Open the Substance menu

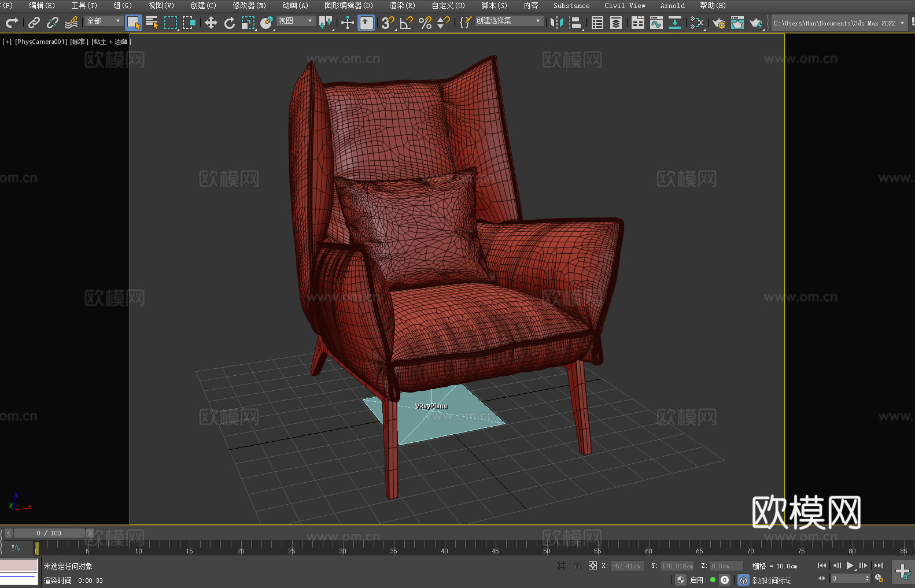(571, 5)
